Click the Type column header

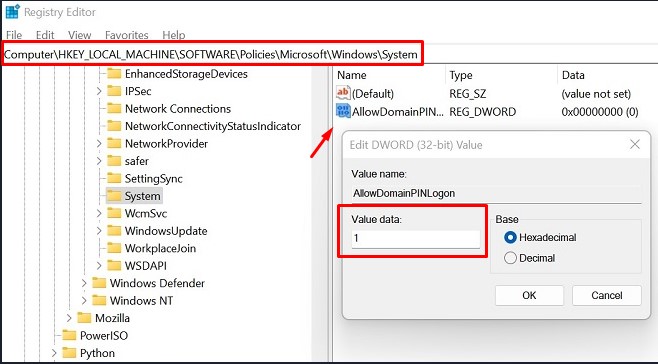(461, 75)
